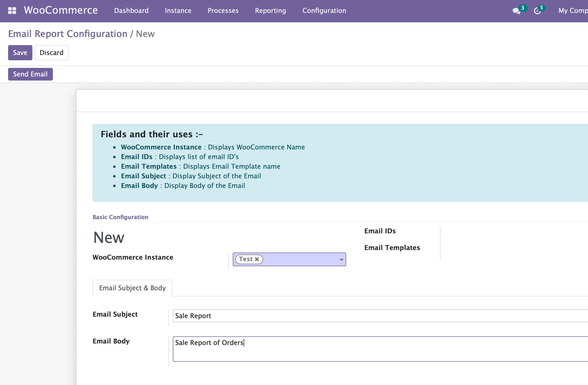Image resolution: width=588 pixels, height=385 pixels.
Task: Open the apps grid menu icon
Action: [12, 11]
